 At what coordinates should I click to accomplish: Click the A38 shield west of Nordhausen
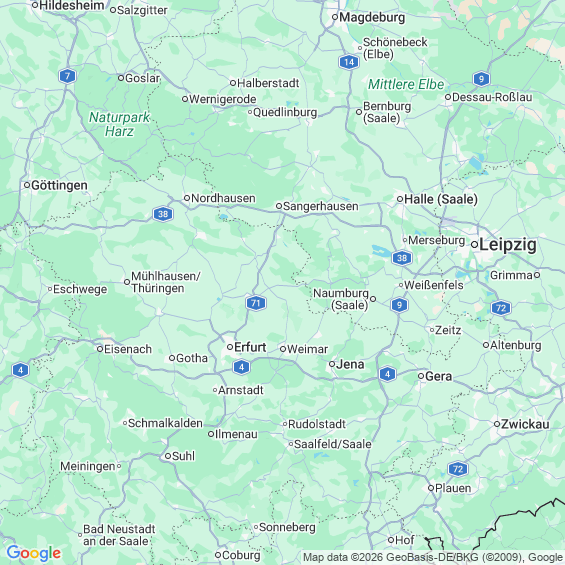tap(163, 214)
